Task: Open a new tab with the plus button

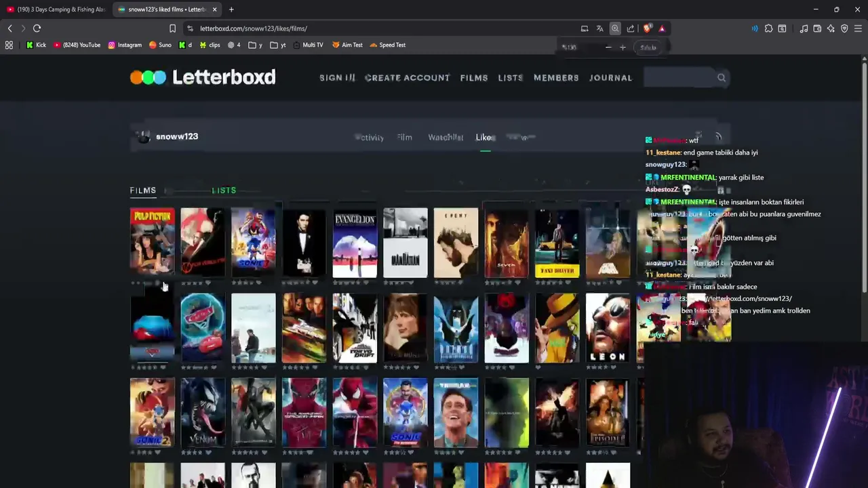Action: point(231,9)
